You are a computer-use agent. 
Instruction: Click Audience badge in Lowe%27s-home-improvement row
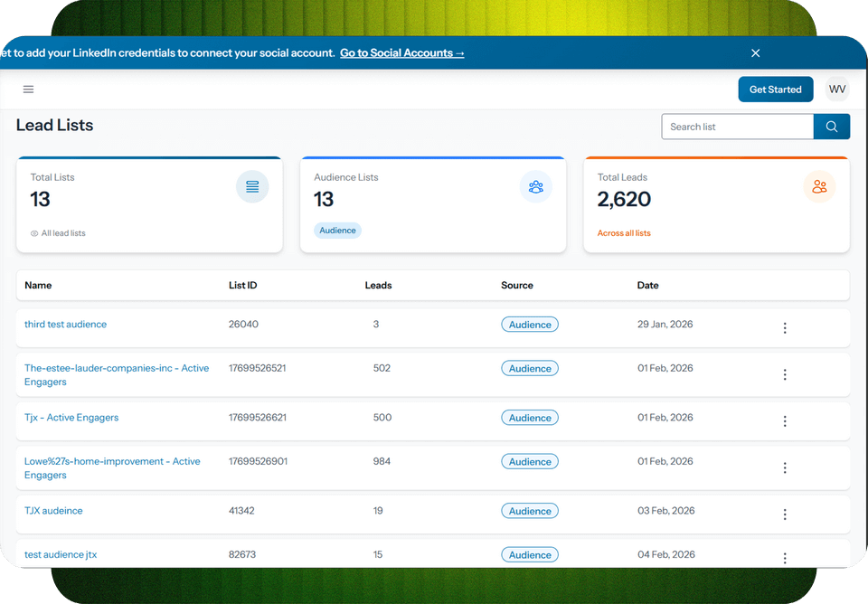click(x=530, y=461)
